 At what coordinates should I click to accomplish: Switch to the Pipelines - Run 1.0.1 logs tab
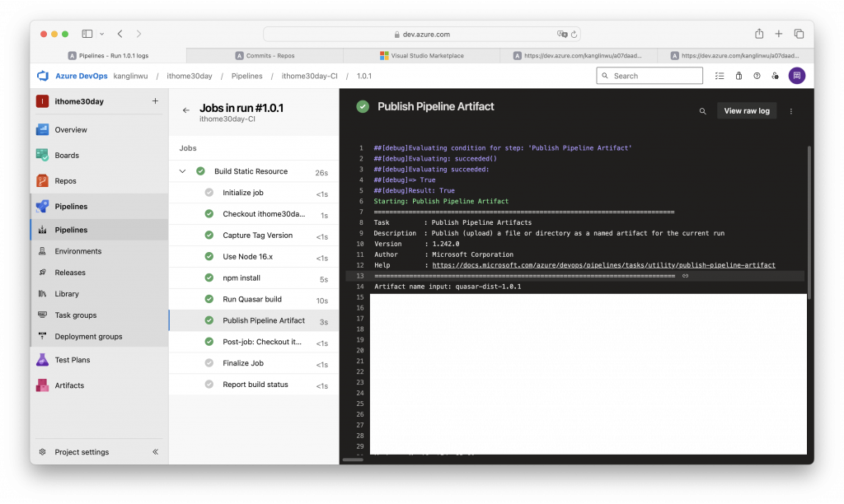108,55
